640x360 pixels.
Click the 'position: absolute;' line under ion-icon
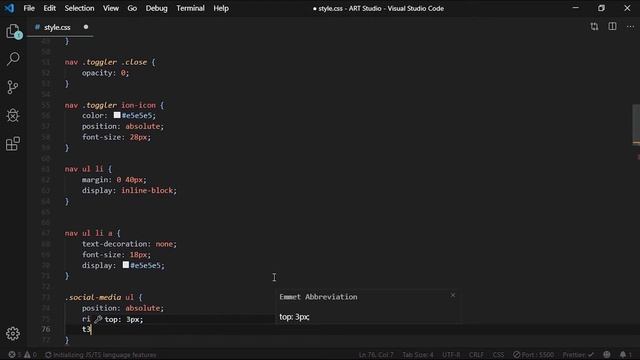[x=122, y=126]
